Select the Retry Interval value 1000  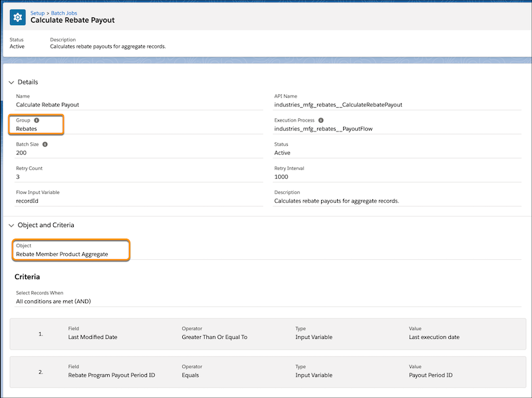[x=281, y=177]
